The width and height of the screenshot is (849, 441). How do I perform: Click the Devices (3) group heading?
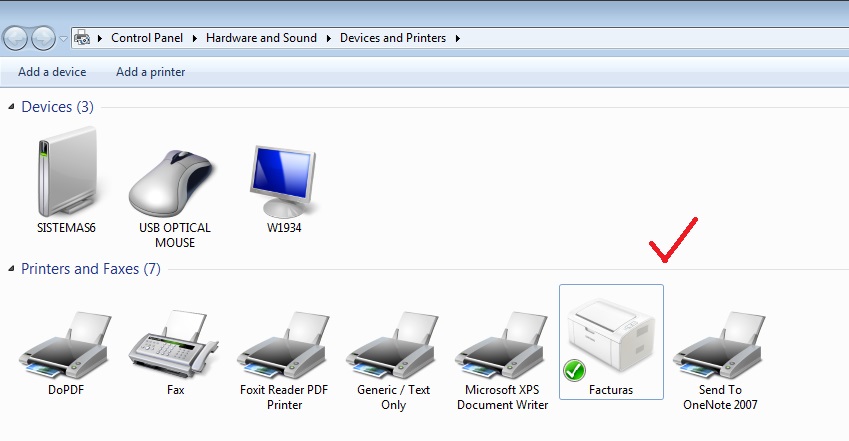pyautogui.click(x=57, y=107)
